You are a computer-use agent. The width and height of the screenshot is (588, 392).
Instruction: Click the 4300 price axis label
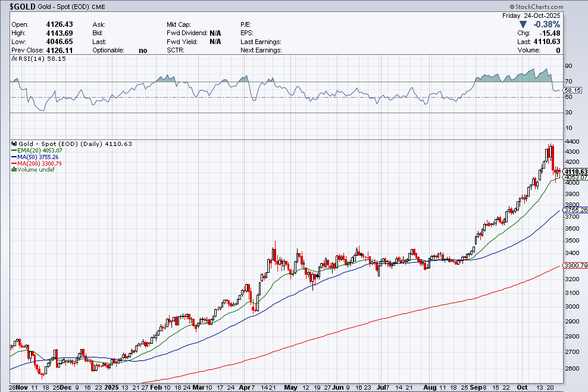tap(573, 152)
